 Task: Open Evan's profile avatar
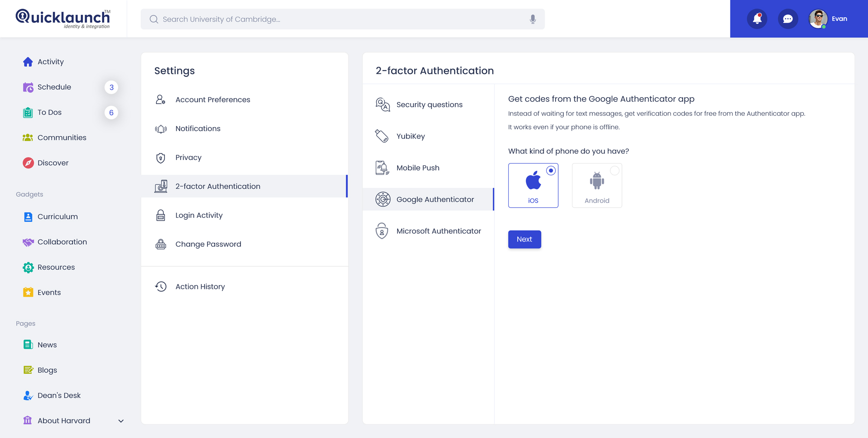pyautogui.click(x=818, y=19)
